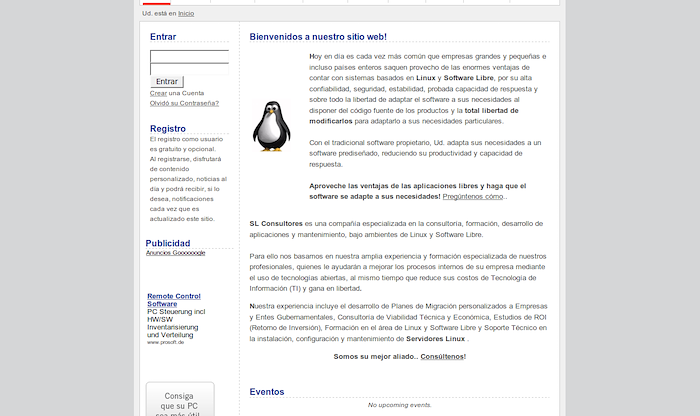This screenshot has height=416, width=700.
Task: Focus the password input field
Action: click(189, 69)
